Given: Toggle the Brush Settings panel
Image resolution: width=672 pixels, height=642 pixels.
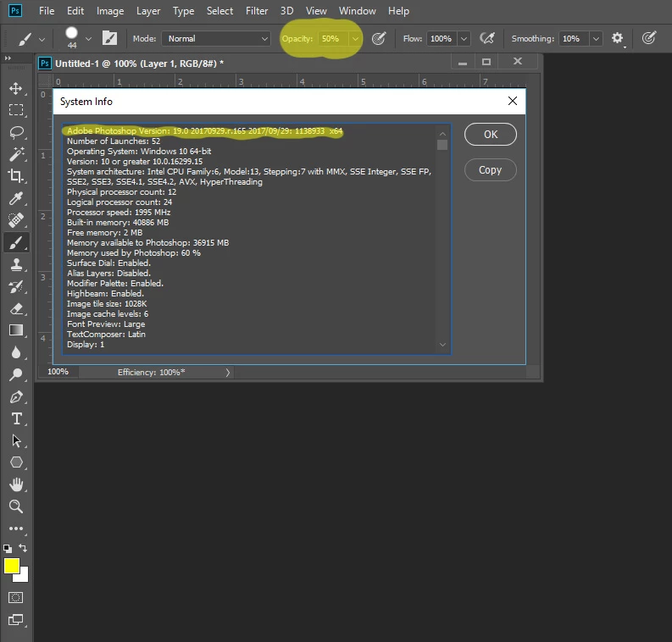Looking at the screenshot, I should coord(109,38).
